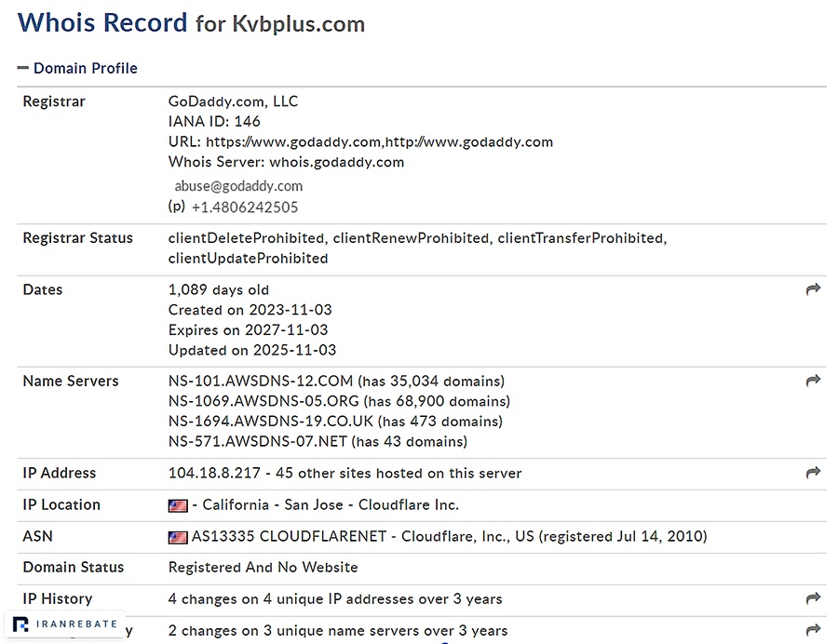
Task: Open the share arrow in IP Address row
Action: 813,473
